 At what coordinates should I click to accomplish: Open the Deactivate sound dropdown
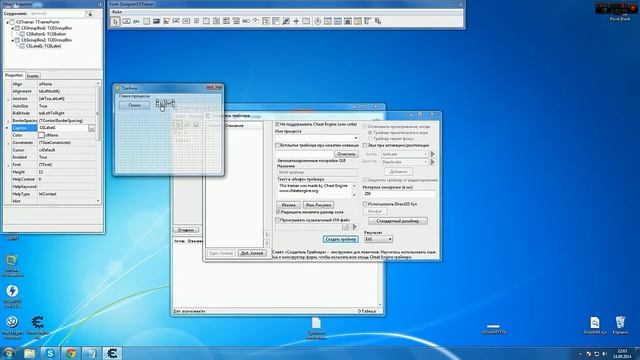(x=425, y=162)
